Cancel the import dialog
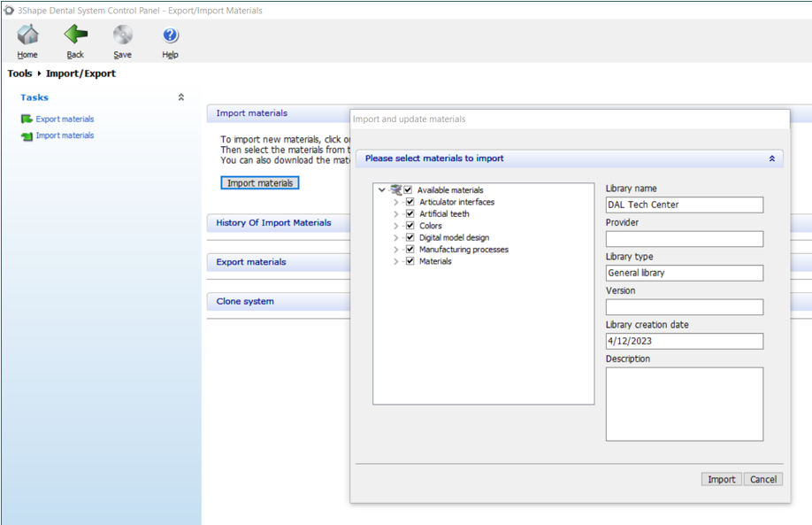Image resolution: width=812 pixels, height=525 pixels. [763, 479]
